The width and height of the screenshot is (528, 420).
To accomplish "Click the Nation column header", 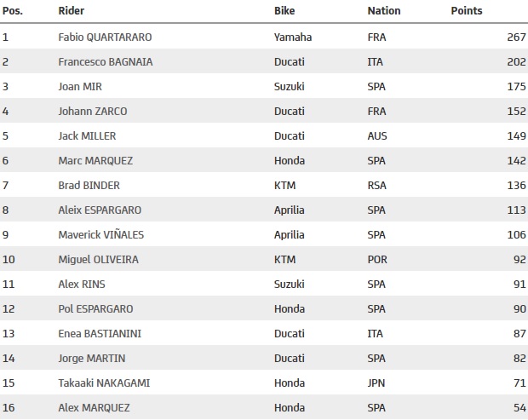I will click(x=384, y=11).
